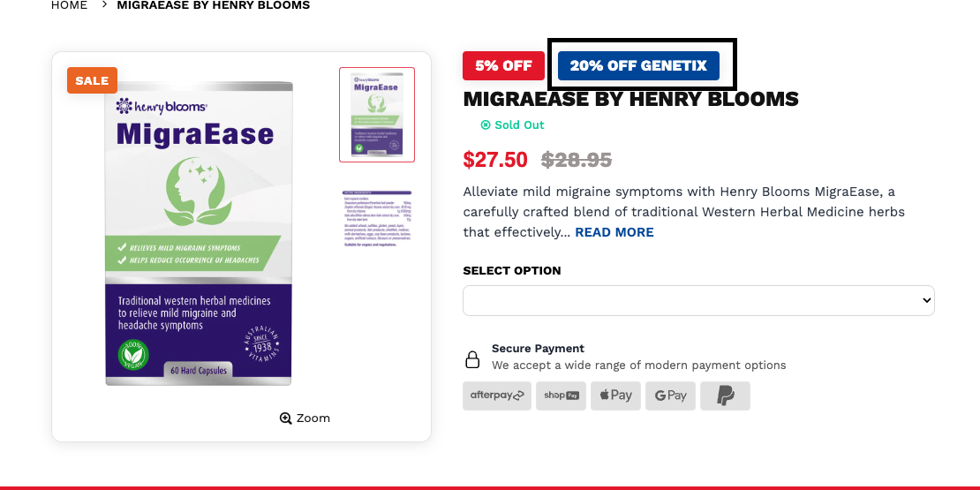The height and width of the screenshot is (490, 980).
Task: Click the red 5% OFF badge
Action: (x=503, y=66)
